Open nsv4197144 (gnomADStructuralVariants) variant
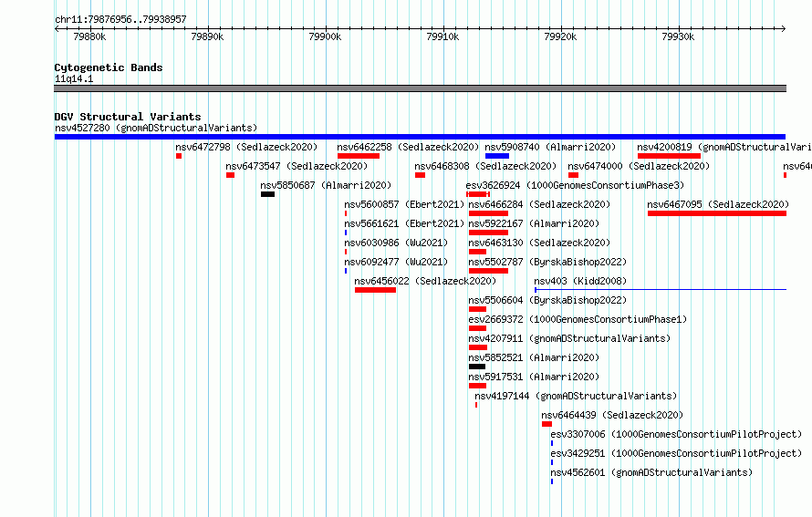The width and height of the screenshot is (812, 517). click(576, 396)
